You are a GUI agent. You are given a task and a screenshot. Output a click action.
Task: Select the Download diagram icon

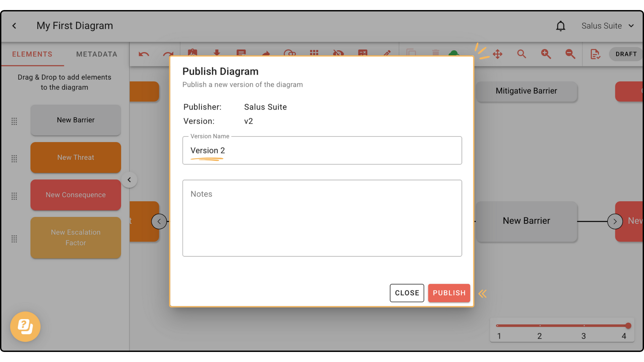[217, 54]
